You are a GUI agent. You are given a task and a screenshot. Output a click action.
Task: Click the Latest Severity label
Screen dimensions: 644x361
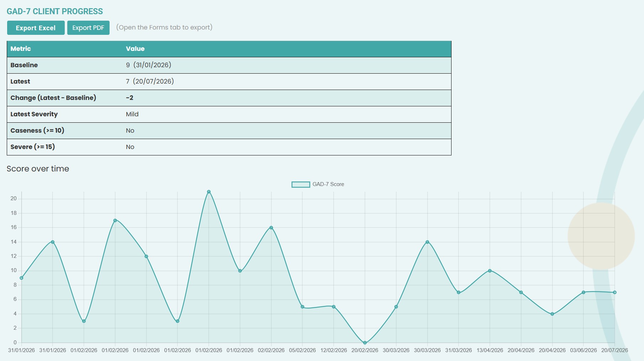click(34, 114)
